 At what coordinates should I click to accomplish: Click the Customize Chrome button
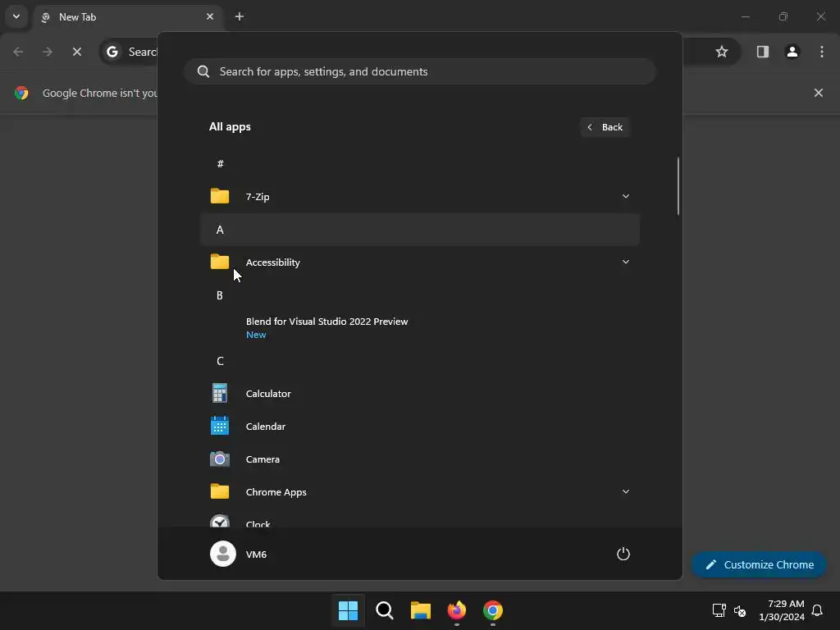click(759, 564)
